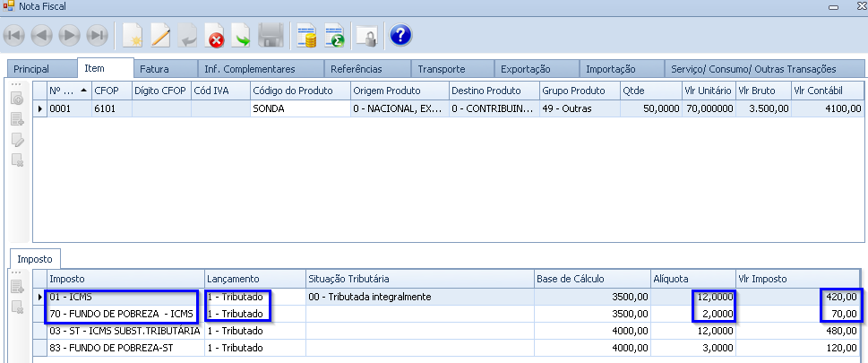Click the green arrow document icon
This screenshot has height=363, width=868.
(x=242, y=36)
